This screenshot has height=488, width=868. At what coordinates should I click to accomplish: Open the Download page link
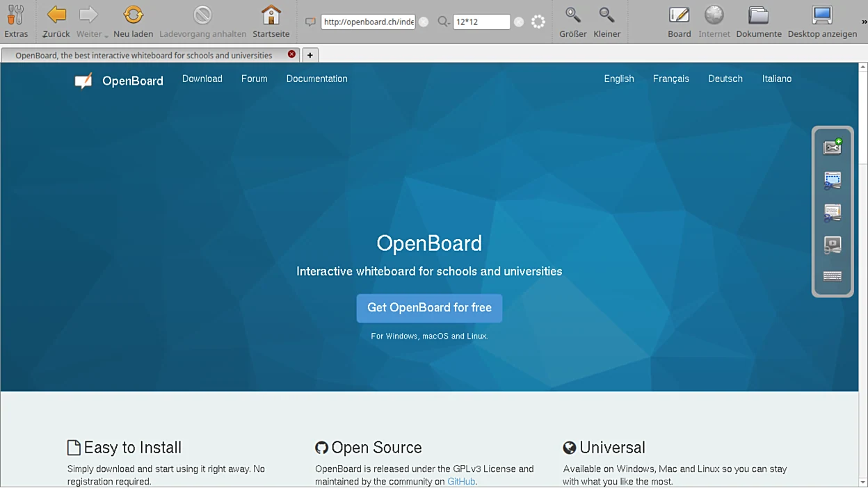[x=202, y=79]
